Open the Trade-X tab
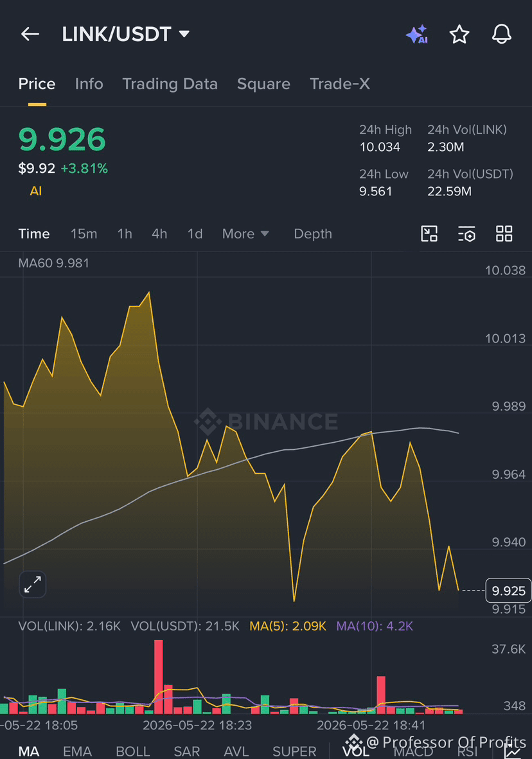The width and height of the screenshot is (532, 759). [x=340, y=84]
